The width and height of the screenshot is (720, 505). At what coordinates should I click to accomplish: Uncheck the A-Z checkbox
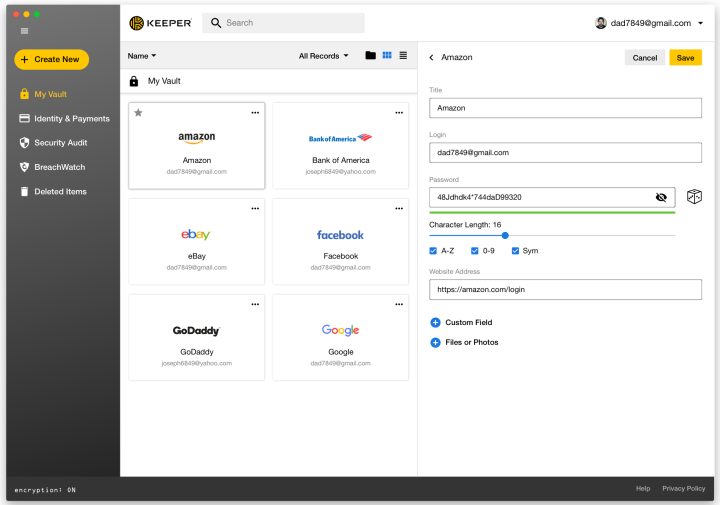coord(433,251)
